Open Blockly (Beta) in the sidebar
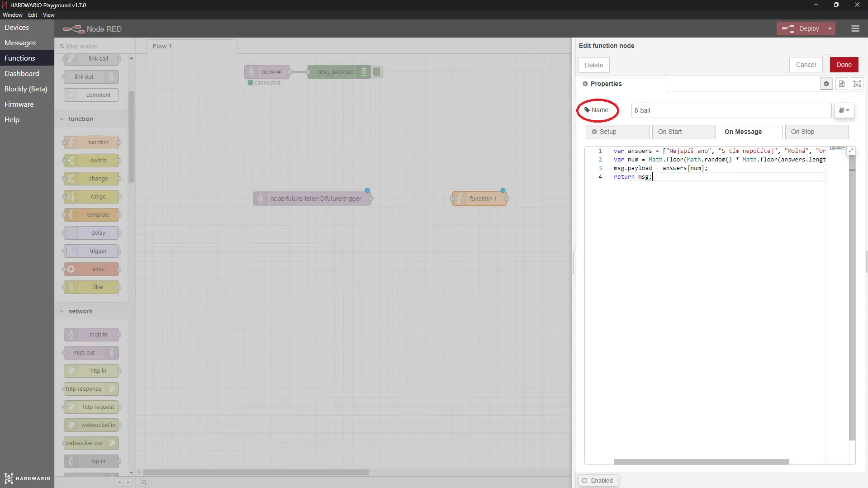This screenshot has height=488, width=868. (x=27, y=89)
